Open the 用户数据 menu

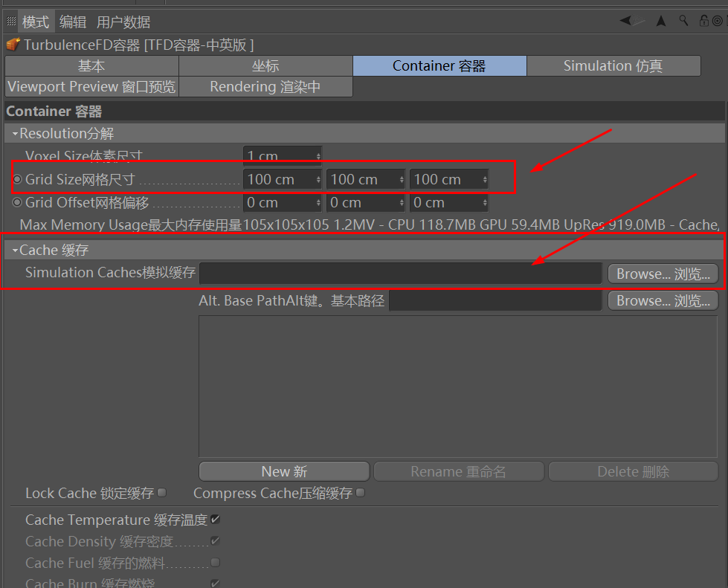tap(123, 22)
